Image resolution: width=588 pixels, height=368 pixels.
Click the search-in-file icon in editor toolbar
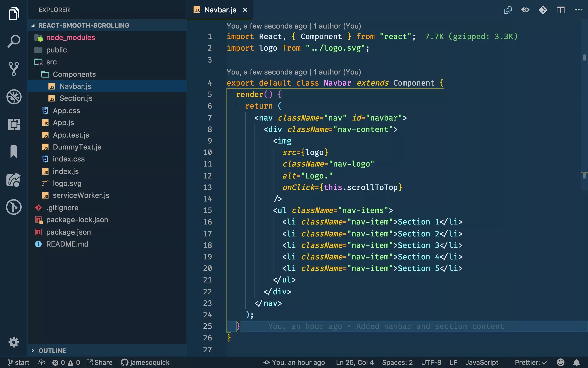click(508, 10)
